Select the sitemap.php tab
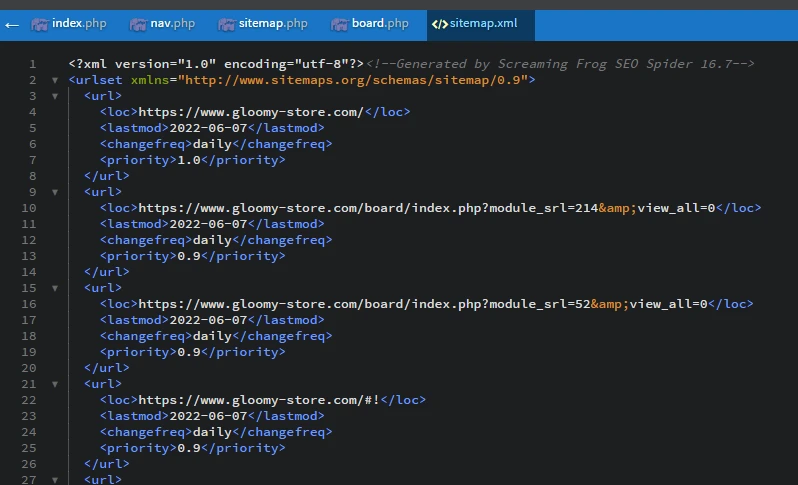 [263, 24]
